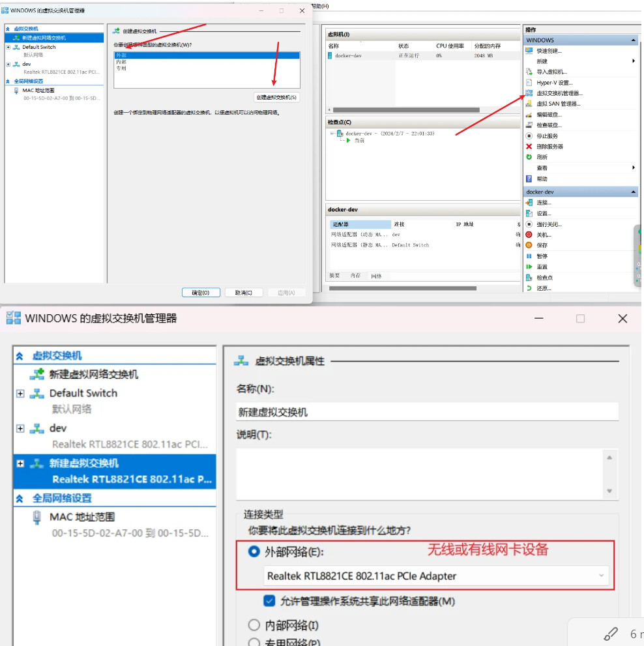Click the 快速创建 monitor icon in the actions pane
This screenshot has width=644, height=646.
pyautogui.click(x=529, y=51)
